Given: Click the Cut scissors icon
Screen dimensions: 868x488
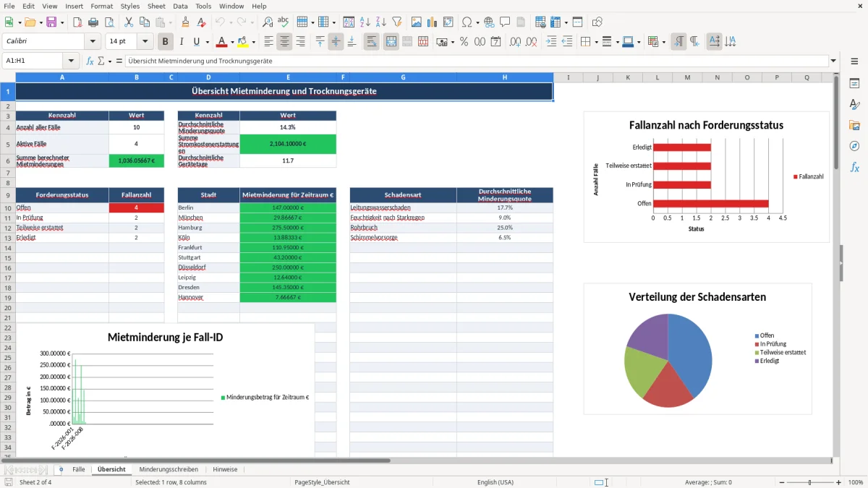Looking at the screenshot, I should [128, 22].
